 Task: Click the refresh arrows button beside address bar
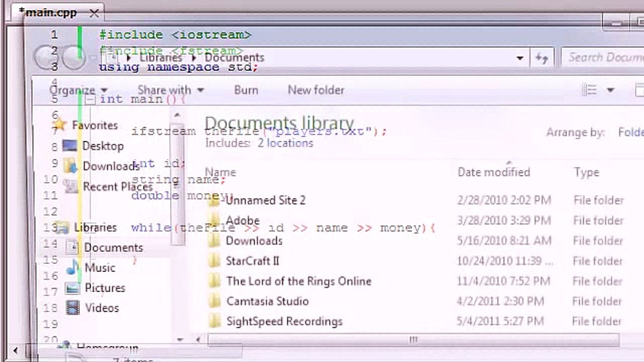(542, 58)
